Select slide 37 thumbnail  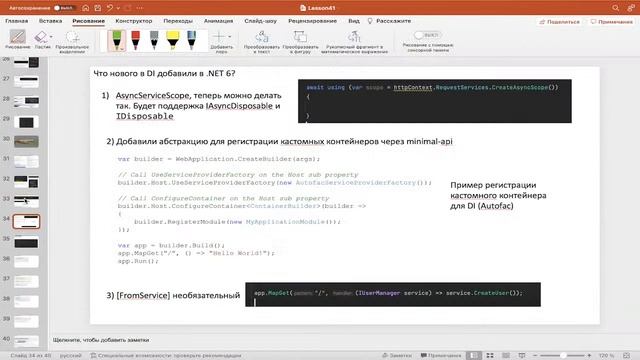[x=26, y=282]
